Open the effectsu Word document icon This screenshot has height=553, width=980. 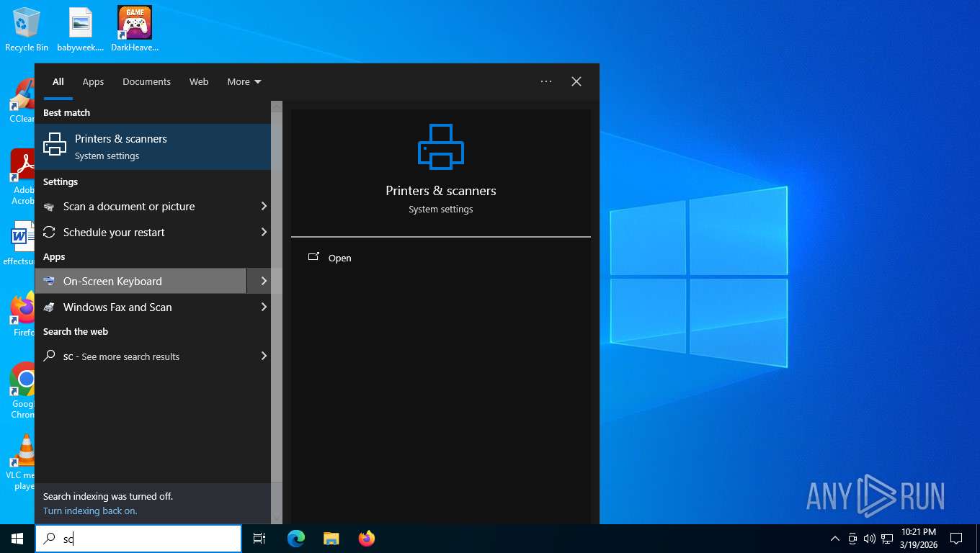click(x=19, y=243)
